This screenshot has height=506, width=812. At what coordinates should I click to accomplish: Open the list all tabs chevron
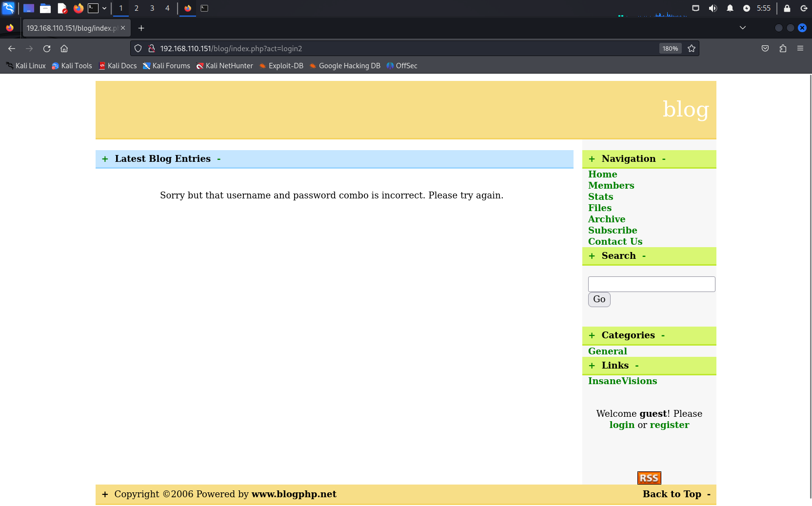click(x=743, y=28)
